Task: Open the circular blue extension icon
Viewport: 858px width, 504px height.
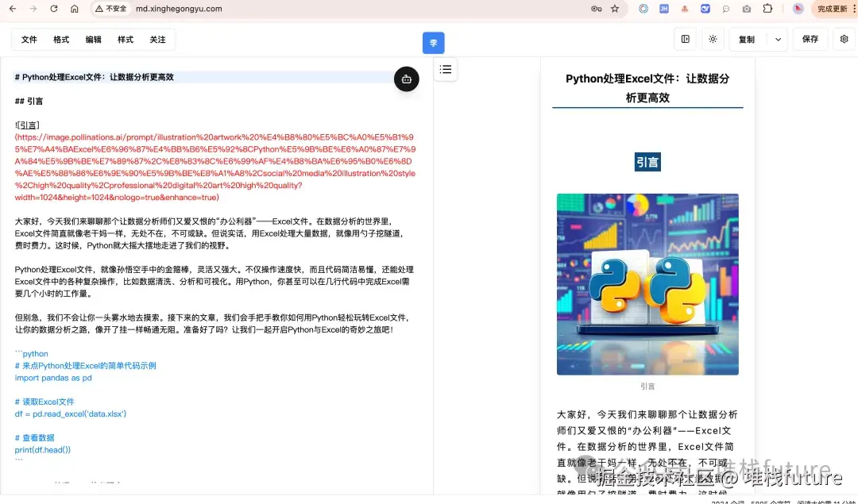Action: (643, 9)
